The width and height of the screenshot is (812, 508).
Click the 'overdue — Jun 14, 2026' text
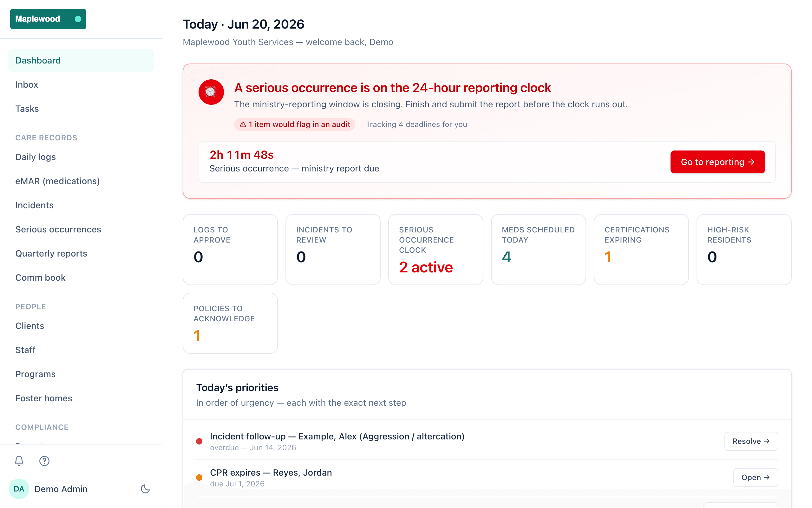[253, 448]
